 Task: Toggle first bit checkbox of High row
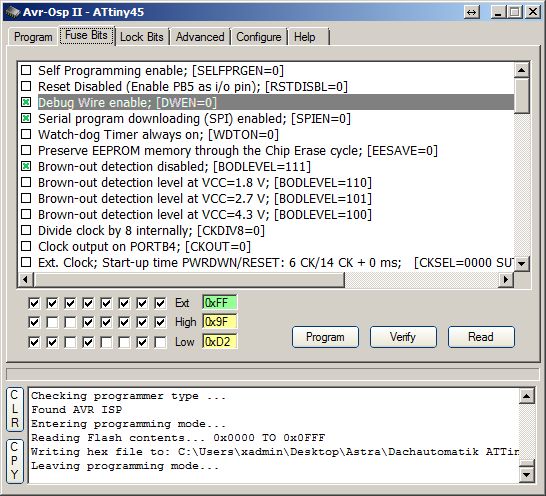(x=34, y=322)
